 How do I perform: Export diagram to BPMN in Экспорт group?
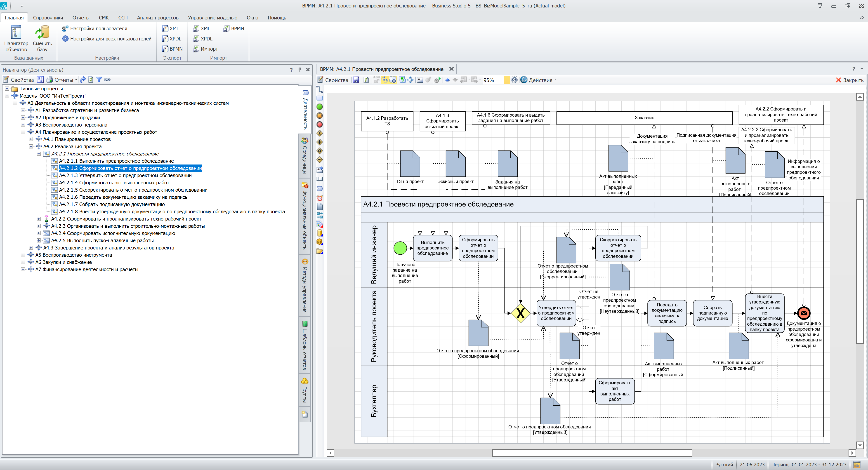(x=172, y=49)
